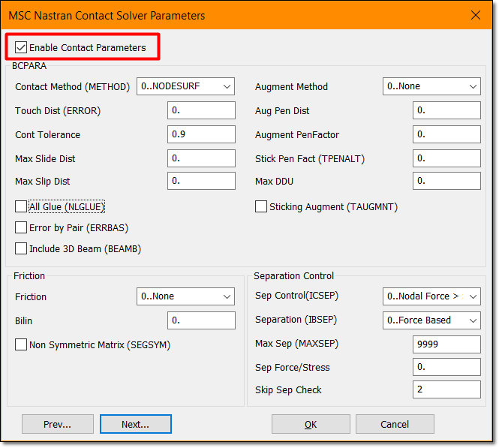
Task: Select Augment PenFactor input
Action: click(446, 134)
